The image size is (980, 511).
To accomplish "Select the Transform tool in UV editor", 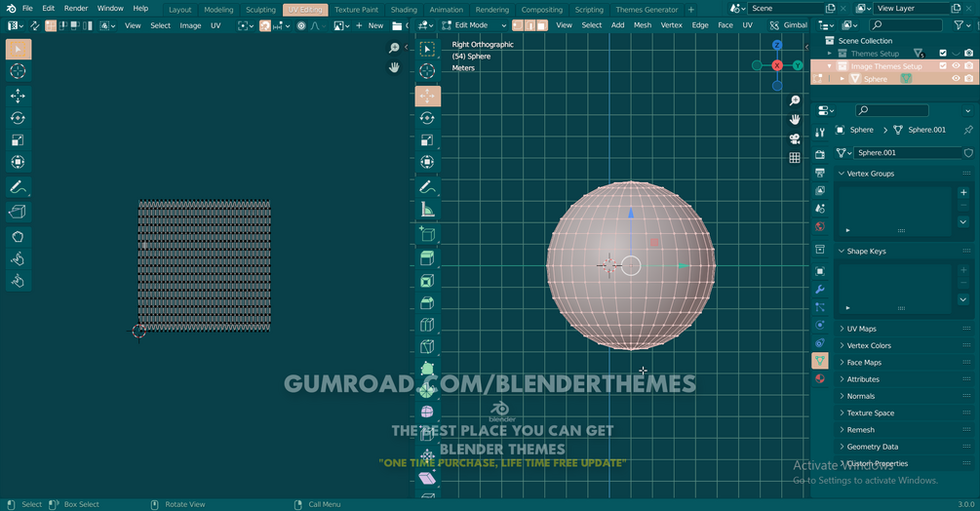I will (19, 162).
